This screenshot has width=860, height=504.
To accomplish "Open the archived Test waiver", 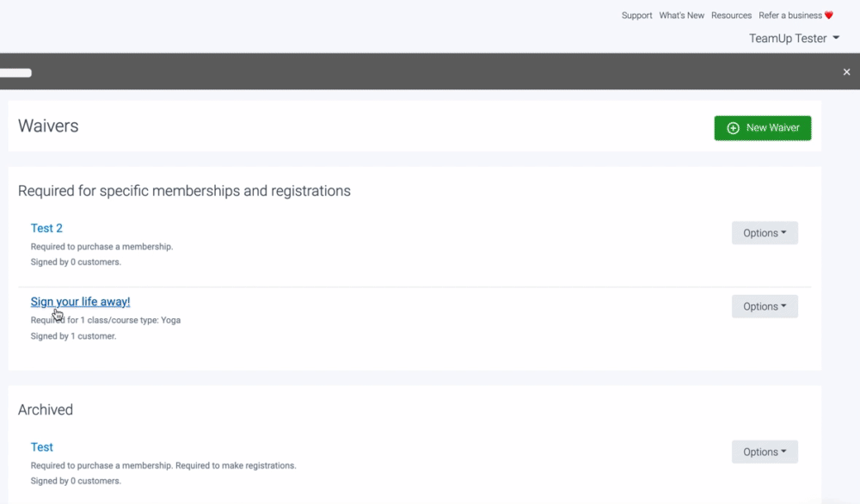I will [41, 447].
